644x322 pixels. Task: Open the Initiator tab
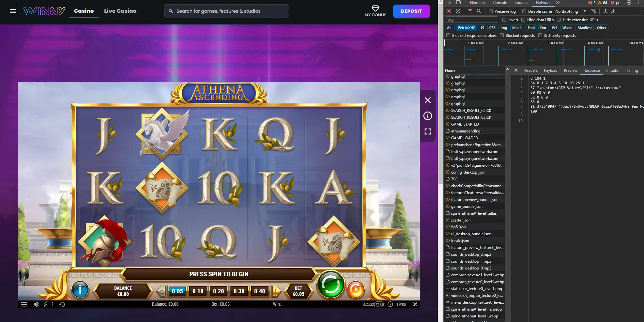pyautogui.click(x=613, y=70)
